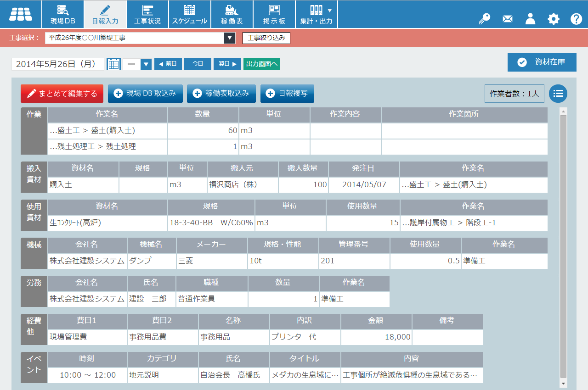Click the 福沢商店(株) supplier cell
The width and height of the screenshot is (588, 390).
[x=243, y=185]
